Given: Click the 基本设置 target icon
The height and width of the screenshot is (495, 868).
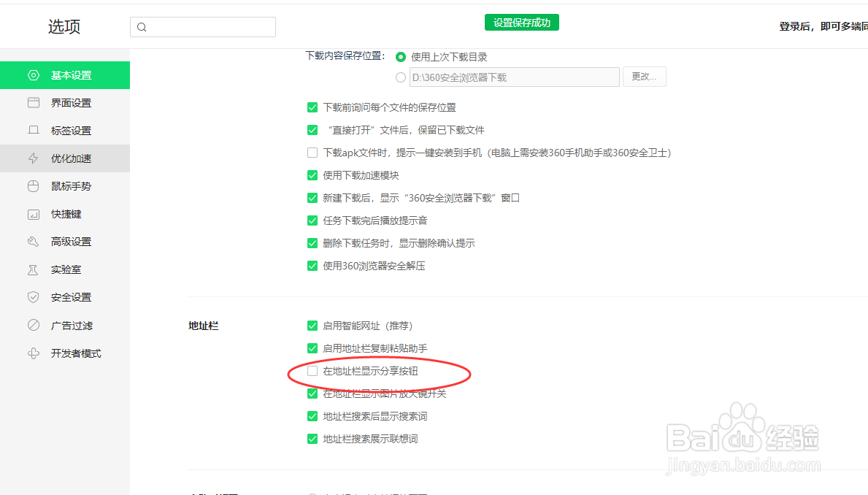Looking at the screenshot, I should click(33, 75).
